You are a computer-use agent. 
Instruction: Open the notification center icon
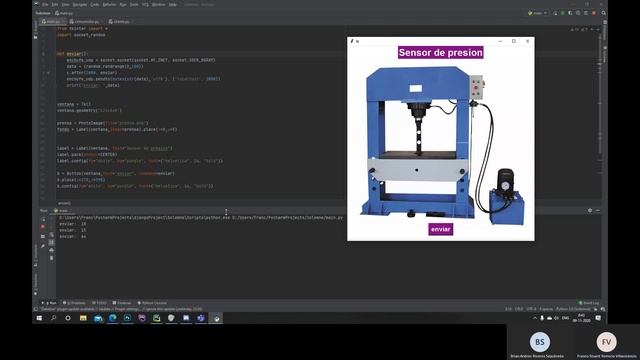[598, 318]
